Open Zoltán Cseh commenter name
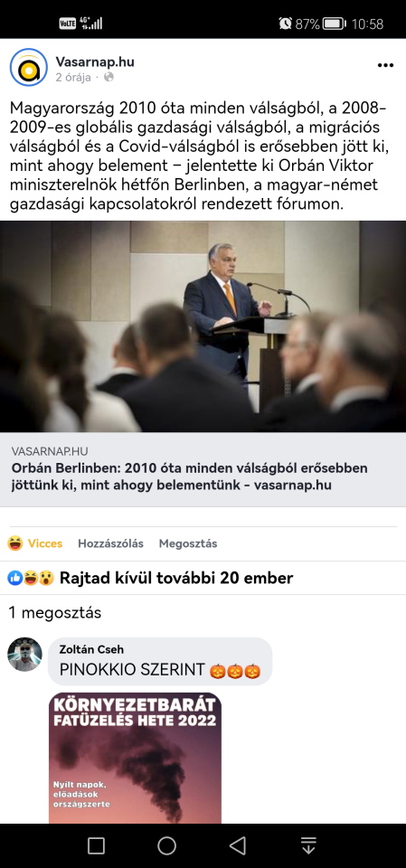 [91, 649]
